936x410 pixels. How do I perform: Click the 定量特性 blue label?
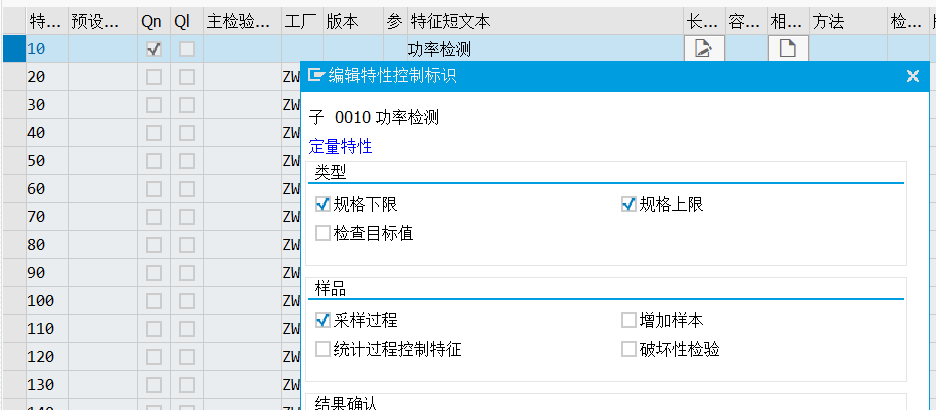(x=340, y=146)
